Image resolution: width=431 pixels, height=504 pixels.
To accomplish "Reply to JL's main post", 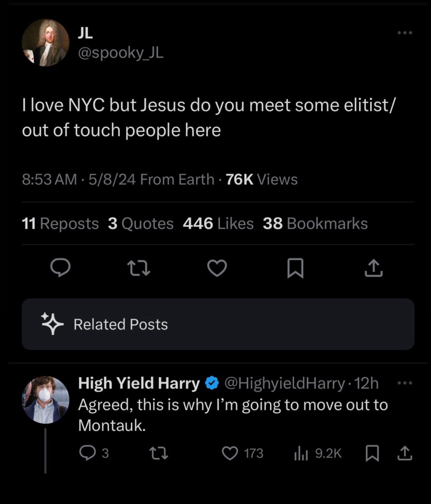I will pyautogui.click(x=60, y=268).
